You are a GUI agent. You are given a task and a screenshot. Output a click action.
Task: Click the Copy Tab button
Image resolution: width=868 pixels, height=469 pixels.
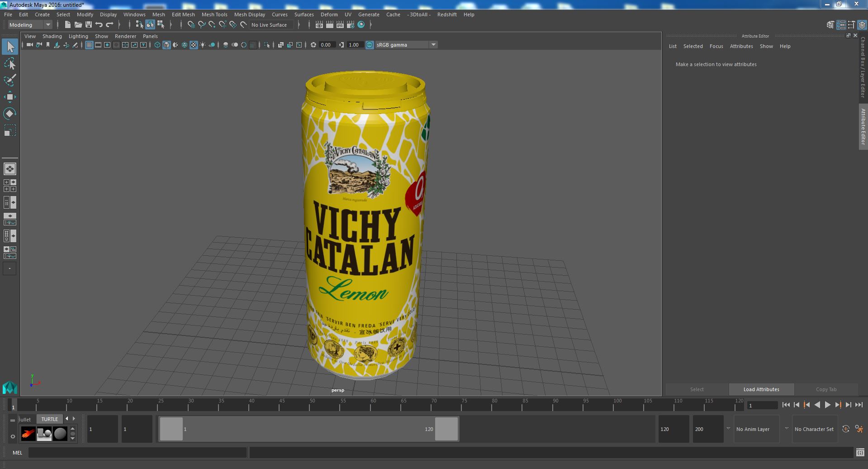coord(826,389)
